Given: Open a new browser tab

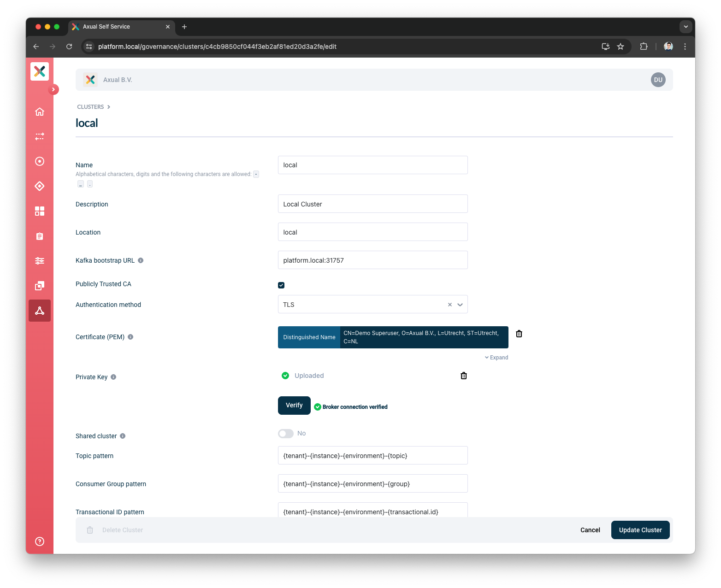Looking at the screenshot, I should pyautogui.click(x=184, y=27).
